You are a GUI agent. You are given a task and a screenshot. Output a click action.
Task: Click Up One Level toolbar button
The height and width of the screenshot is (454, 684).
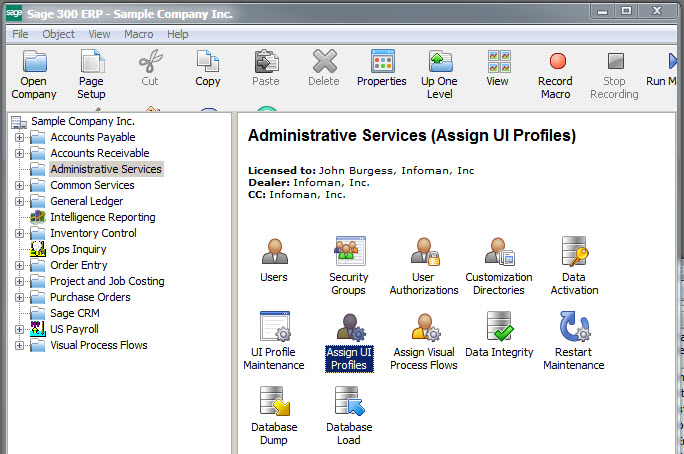pos(440,75)
